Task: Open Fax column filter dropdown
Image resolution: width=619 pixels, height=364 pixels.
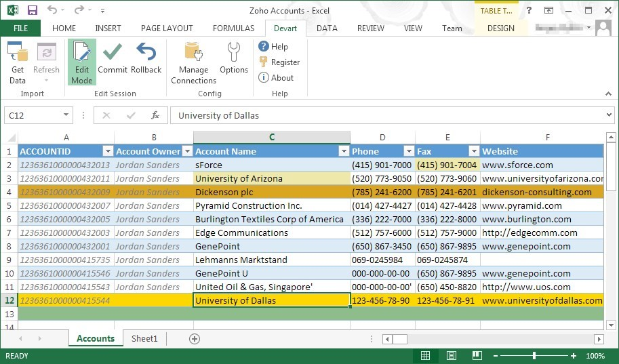Action: tap(474, 151)
